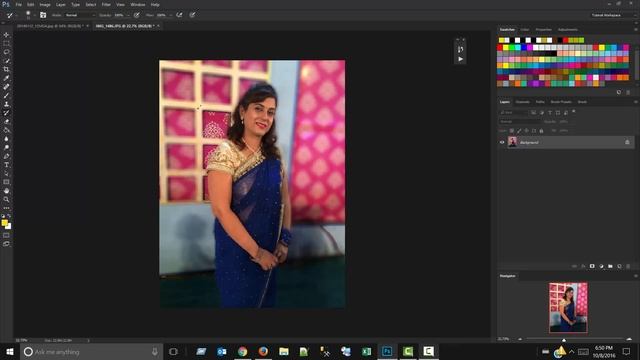Click the foreground color yellow square

(4, 223)
